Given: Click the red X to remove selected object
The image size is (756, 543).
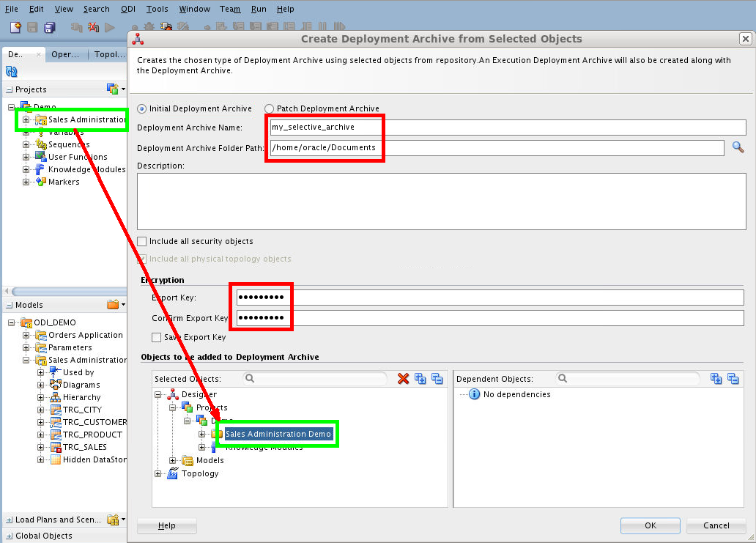Looking at the screenshot, I should point(403,379).
